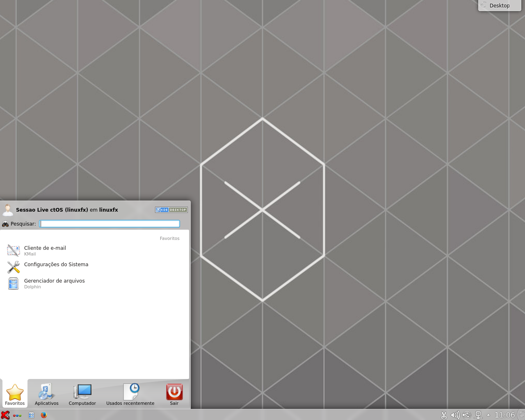Open the panel toolbox at the taskbar edge
The image size is (525, 420).
(x=521, y=415)
